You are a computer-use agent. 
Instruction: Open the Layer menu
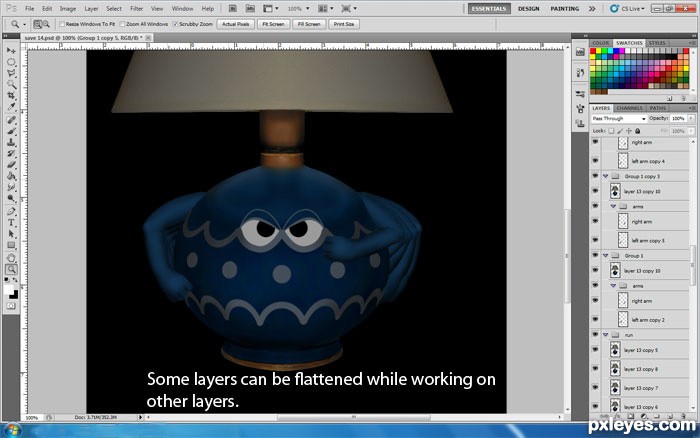coord(91,8)
